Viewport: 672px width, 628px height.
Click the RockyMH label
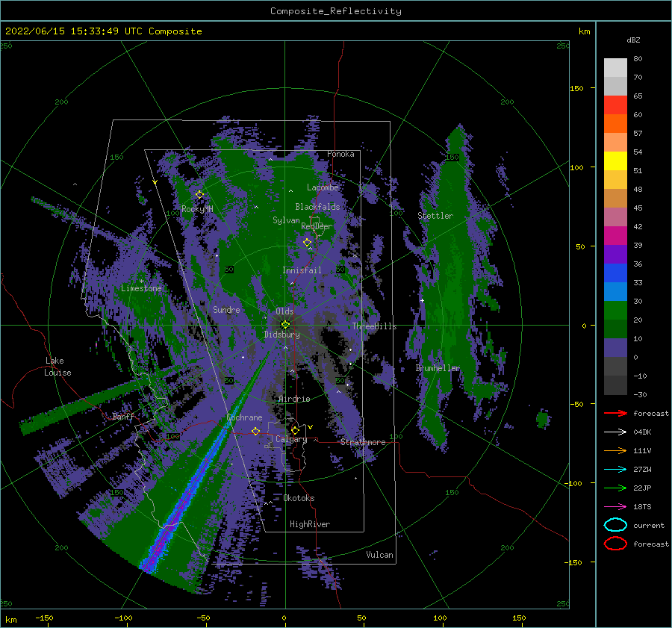click(x=197, y=209)
